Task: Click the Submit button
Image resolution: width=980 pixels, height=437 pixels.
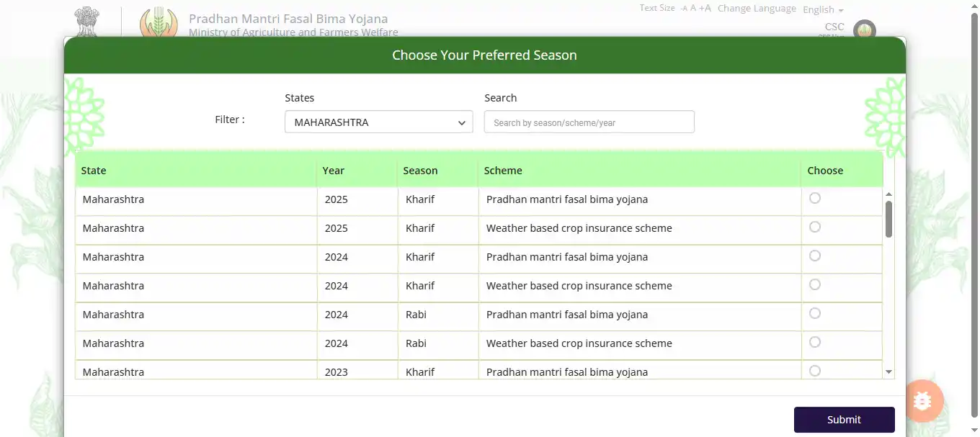Action: click(845, 420)
